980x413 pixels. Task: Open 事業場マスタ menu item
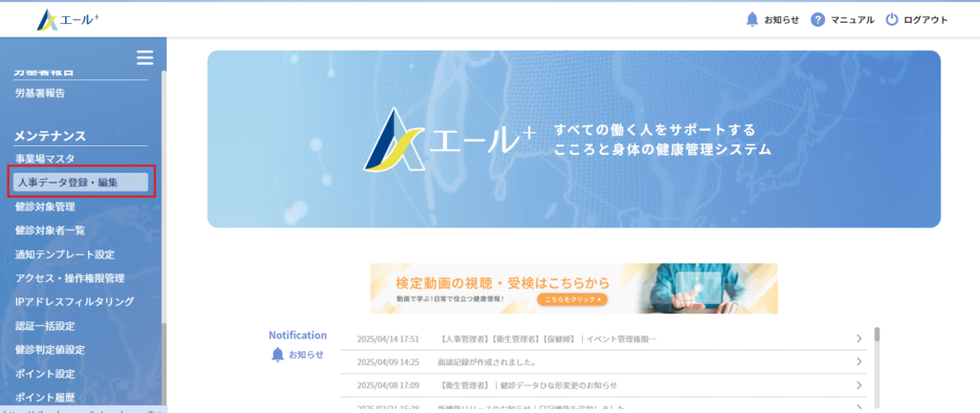tap(45, 159)
